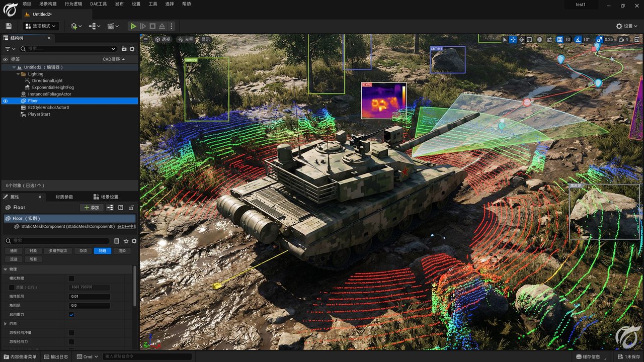The image size is (644, 362).
Task: Expand the 约束 section
Action: pyautogui.click(x=6, y=324)
